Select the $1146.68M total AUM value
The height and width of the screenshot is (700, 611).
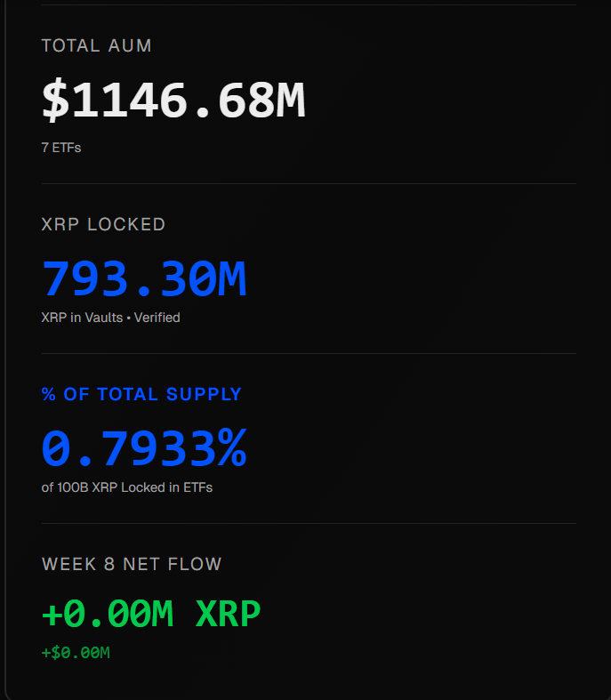(173, 99)
